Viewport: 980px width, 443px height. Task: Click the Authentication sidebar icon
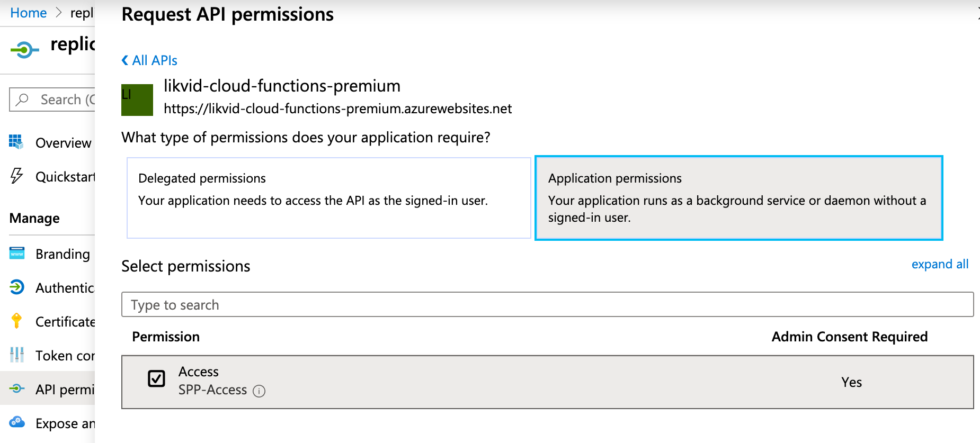(16, 287)
